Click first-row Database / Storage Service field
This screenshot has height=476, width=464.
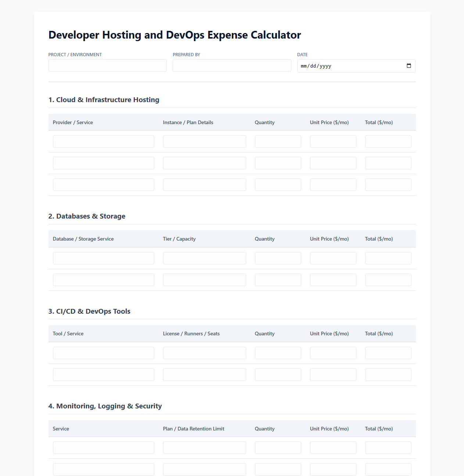(104, 258)
